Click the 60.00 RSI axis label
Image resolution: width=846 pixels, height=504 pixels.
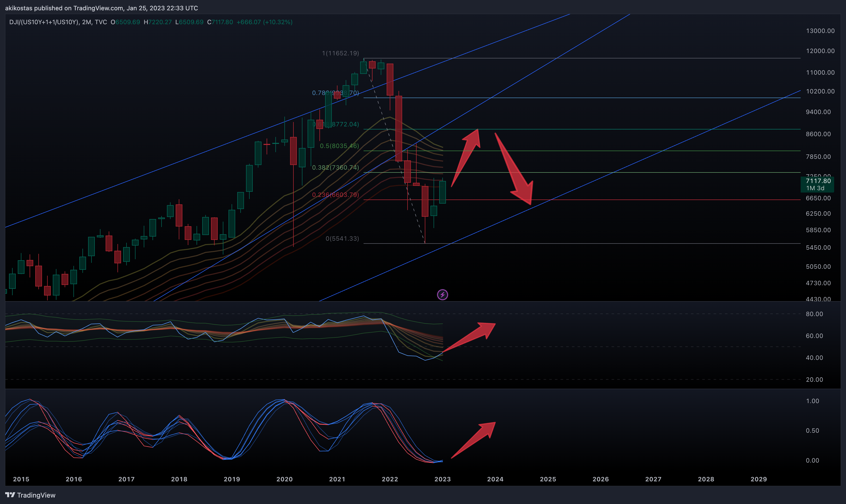click(x=814, y=336)
